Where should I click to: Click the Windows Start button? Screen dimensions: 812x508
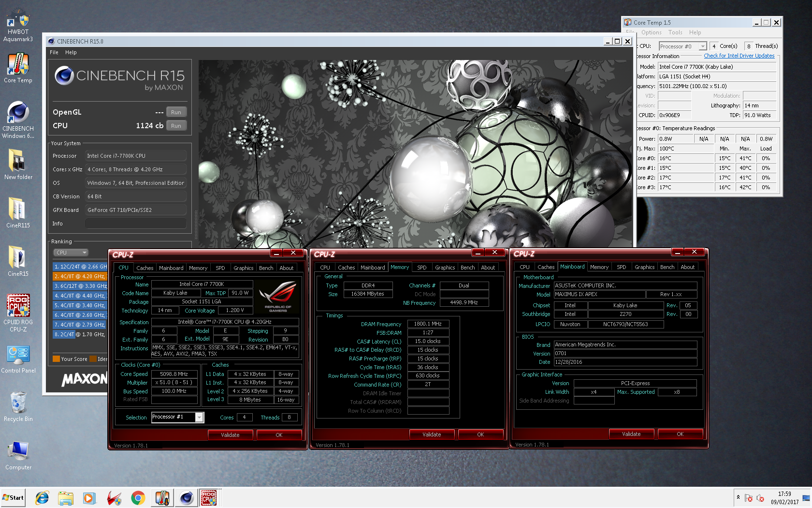click(x=13, y=497)
